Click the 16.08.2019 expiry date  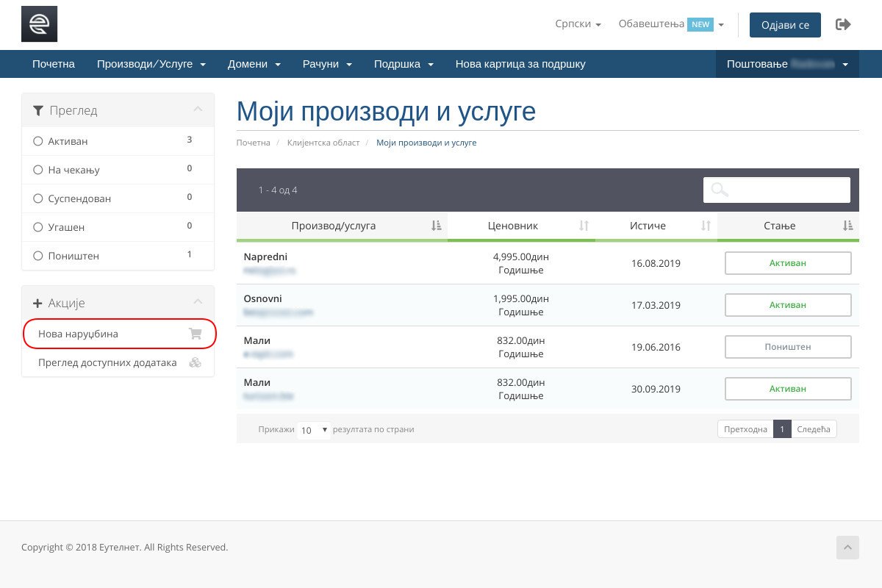click(656, 263)
